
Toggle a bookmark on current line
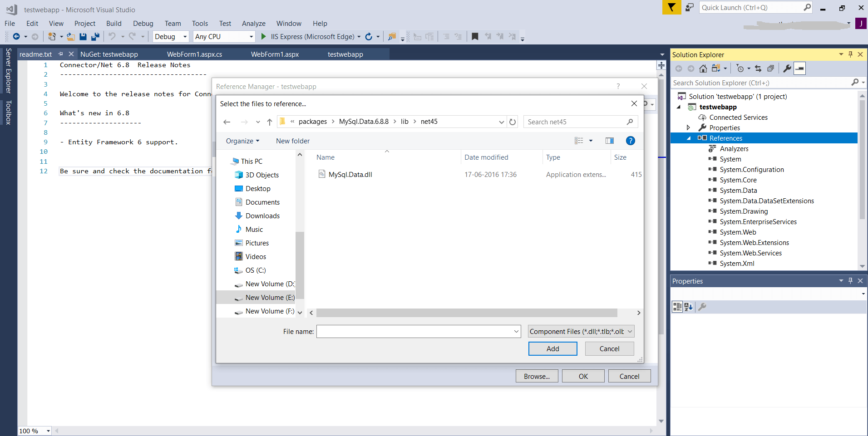(475, 36)
